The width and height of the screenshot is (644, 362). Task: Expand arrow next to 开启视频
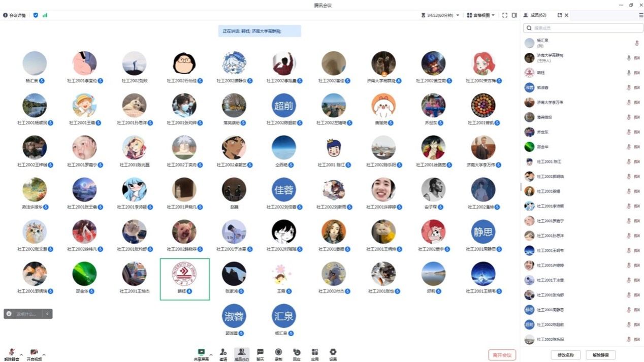[44, 354]
